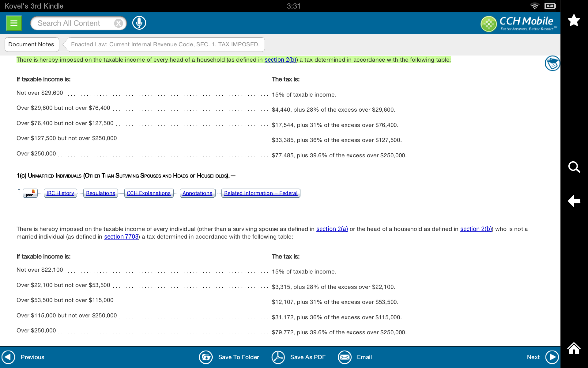
Task: Switch to the Document Notes tab
Action: click(x=32, y=44)
